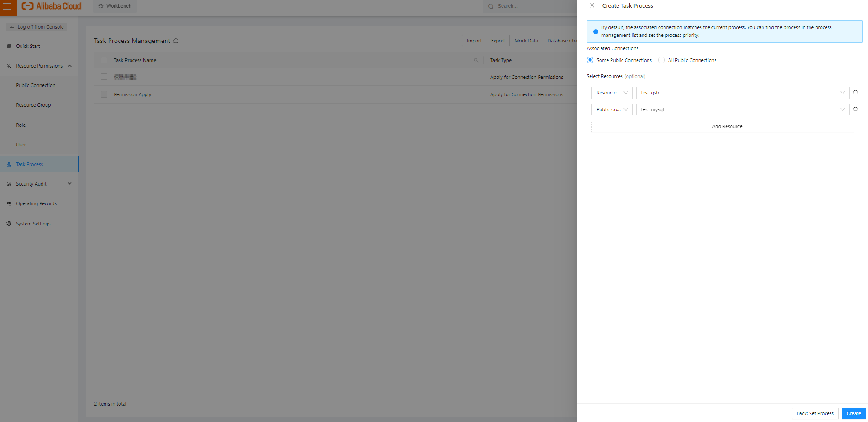The height and width of the screenshot is (422, 868).
Task: Click the Workbench home icon
Action: (101, 6)
